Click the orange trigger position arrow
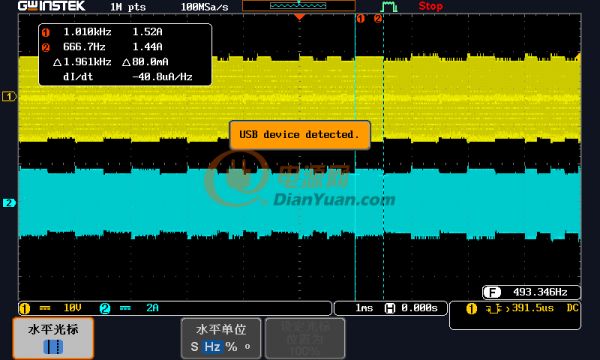The height and width of the screenshot is (360, 600). 299,17
